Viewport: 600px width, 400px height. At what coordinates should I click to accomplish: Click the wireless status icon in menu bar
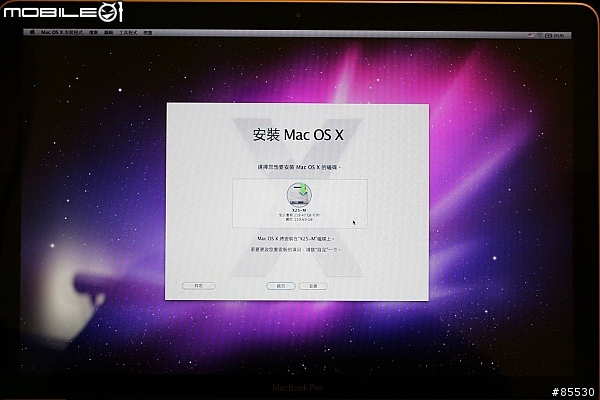tap(540, 35)
